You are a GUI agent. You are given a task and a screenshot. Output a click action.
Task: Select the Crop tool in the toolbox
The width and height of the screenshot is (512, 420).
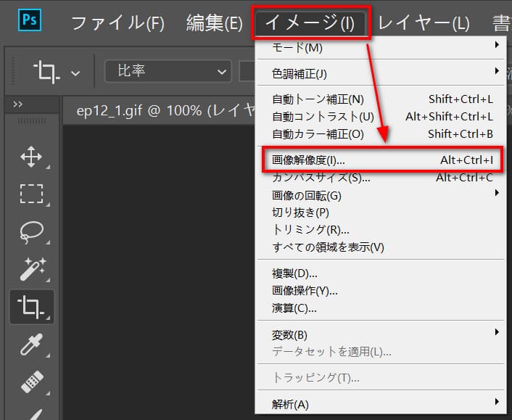coord(31,307)
